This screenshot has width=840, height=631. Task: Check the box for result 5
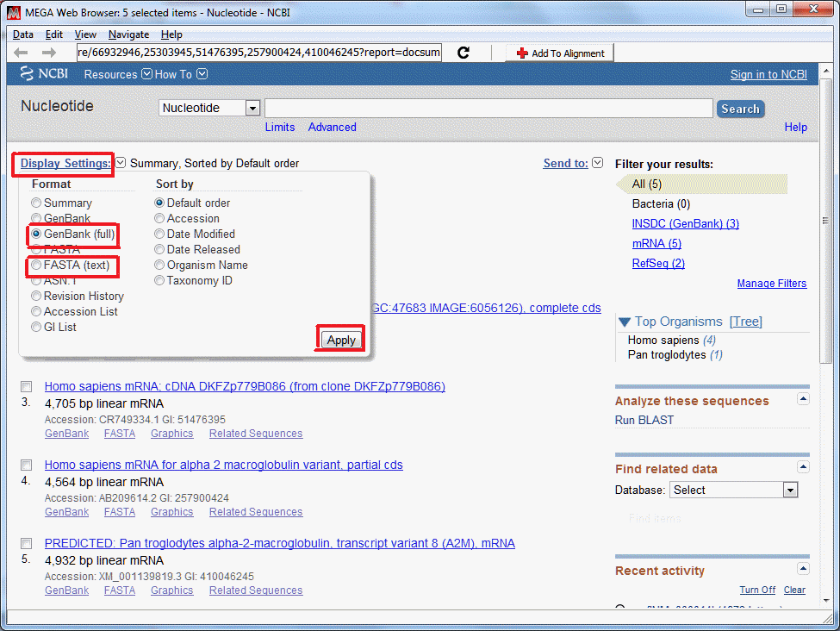26,543
